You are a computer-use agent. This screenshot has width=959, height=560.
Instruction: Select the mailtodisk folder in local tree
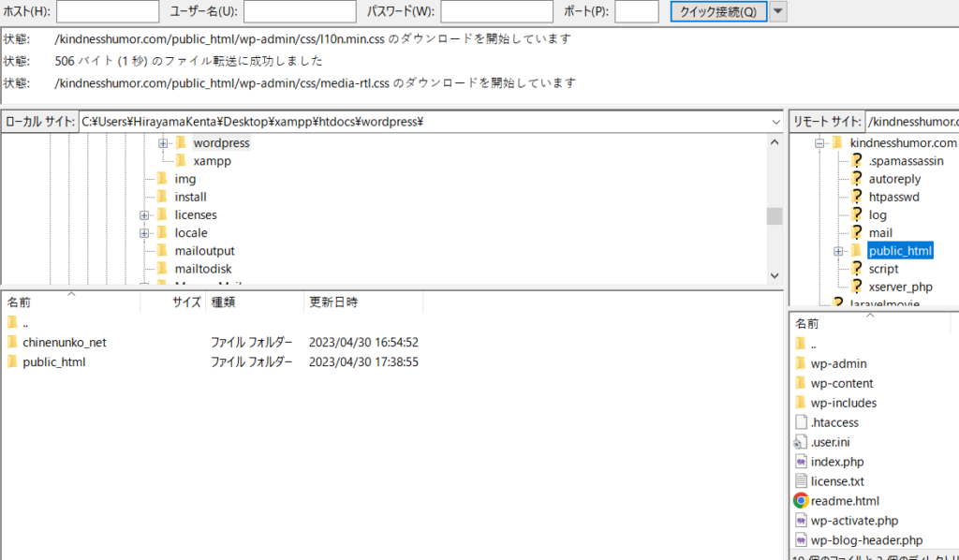click(x=203, y=269)
